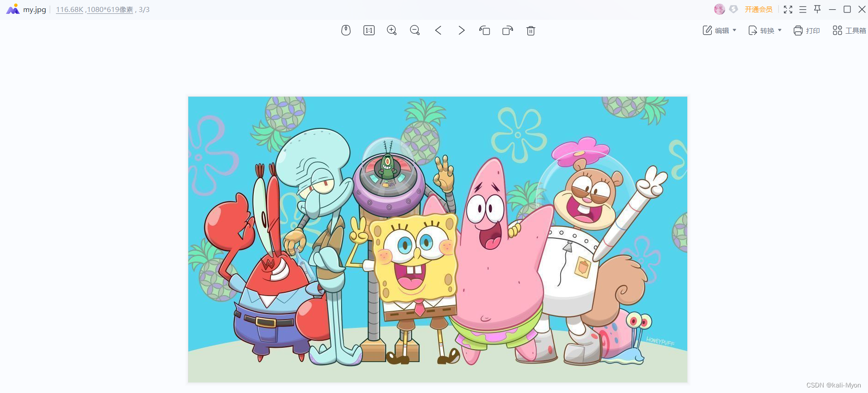Go to the previous image
Image resolution: width=868 pixels, height=393 pixels.
(x=438, y=30)
